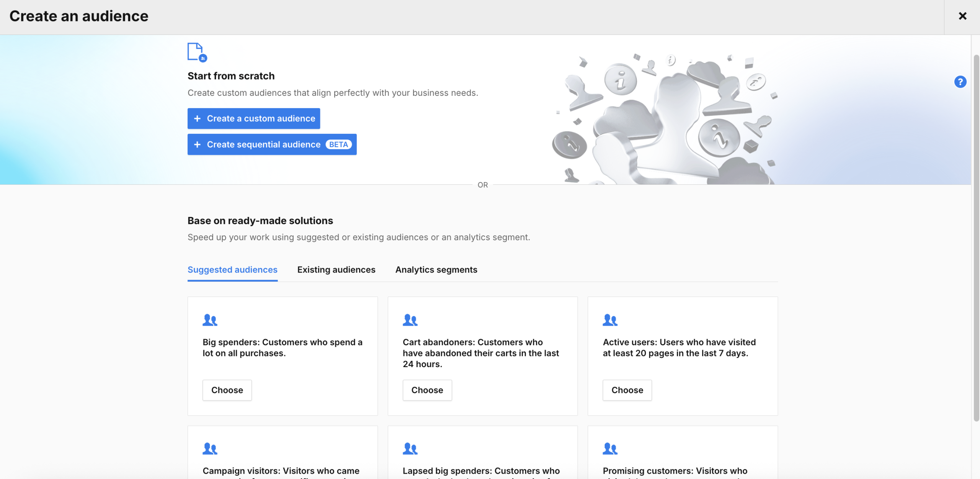Click the Active users audience icon
The image size is (980, 479).
609,320
